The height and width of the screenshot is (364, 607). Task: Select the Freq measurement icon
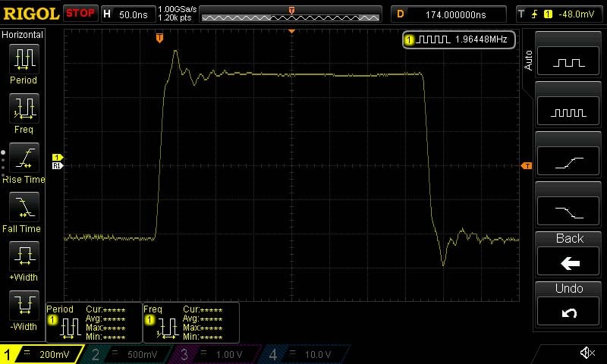24,108
